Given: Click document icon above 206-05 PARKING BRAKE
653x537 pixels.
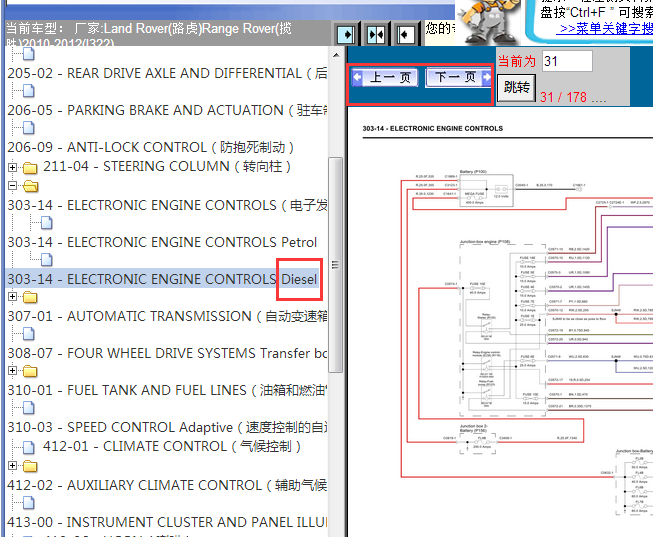Looking at the screenshot, I should point(29,91).
